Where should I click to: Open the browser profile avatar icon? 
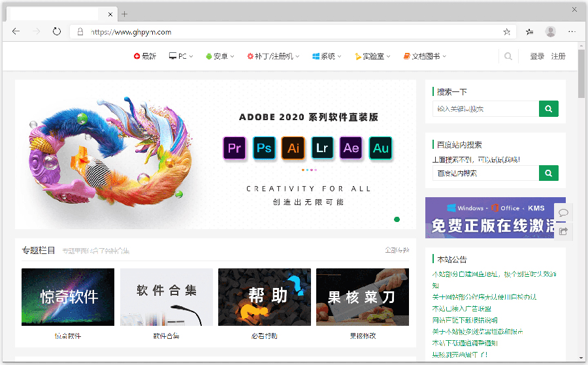pos(551,31)
